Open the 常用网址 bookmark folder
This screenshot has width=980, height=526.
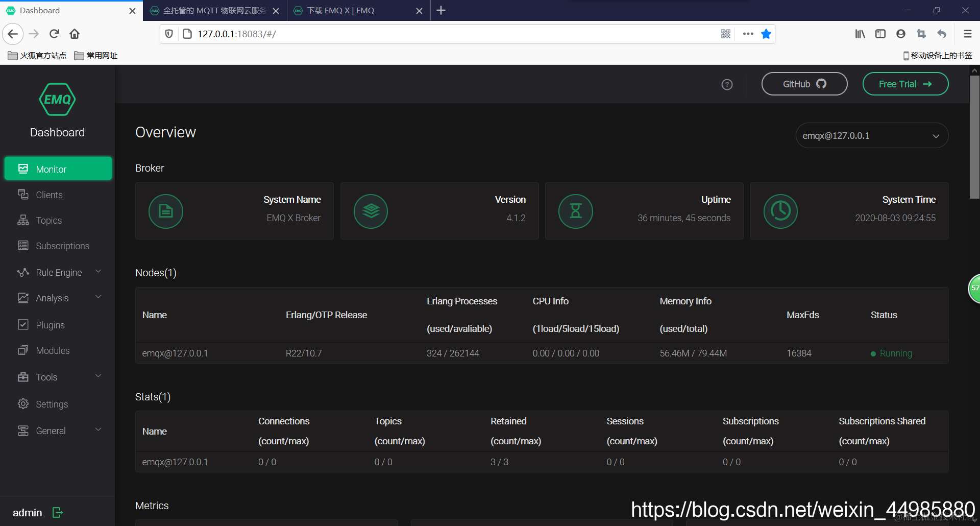96,55
